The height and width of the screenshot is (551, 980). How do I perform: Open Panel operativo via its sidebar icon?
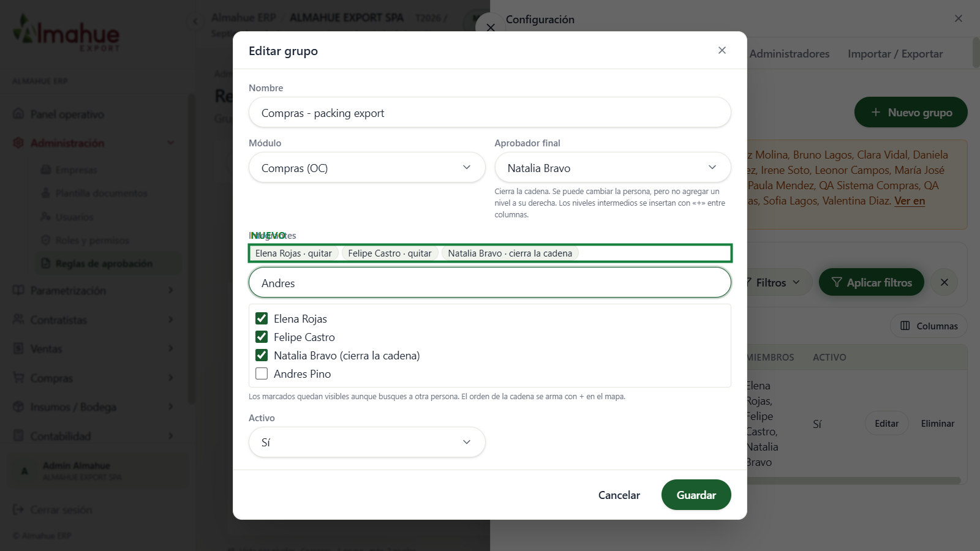[18, 114]
